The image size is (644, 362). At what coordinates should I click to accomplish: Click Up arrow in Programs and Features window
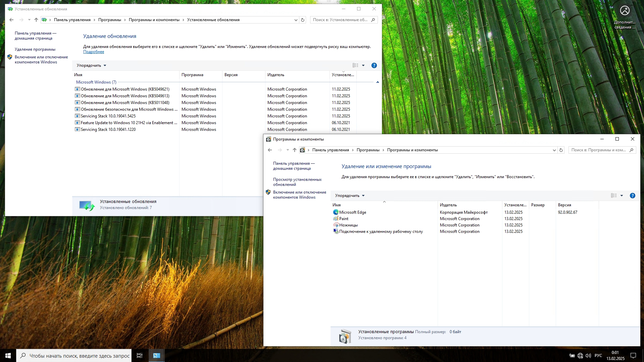295,150
